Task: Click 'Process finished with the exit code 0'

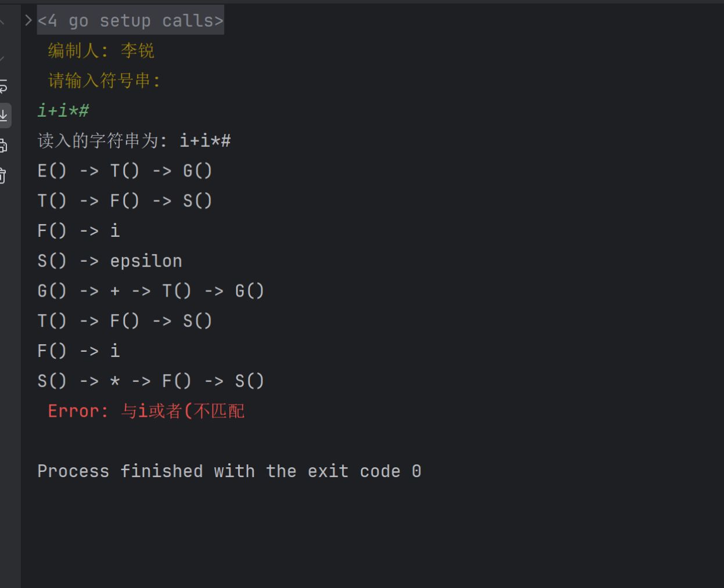Action: [x=229, y=471]
